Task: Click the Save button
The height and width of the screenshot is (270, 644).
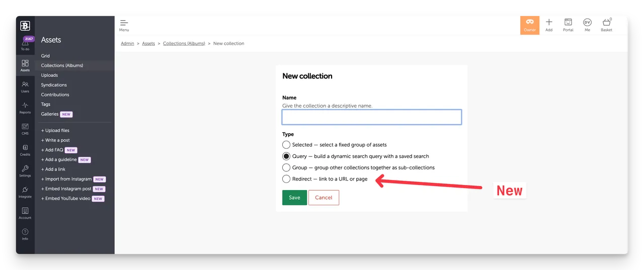Action: tap(294, 198)
